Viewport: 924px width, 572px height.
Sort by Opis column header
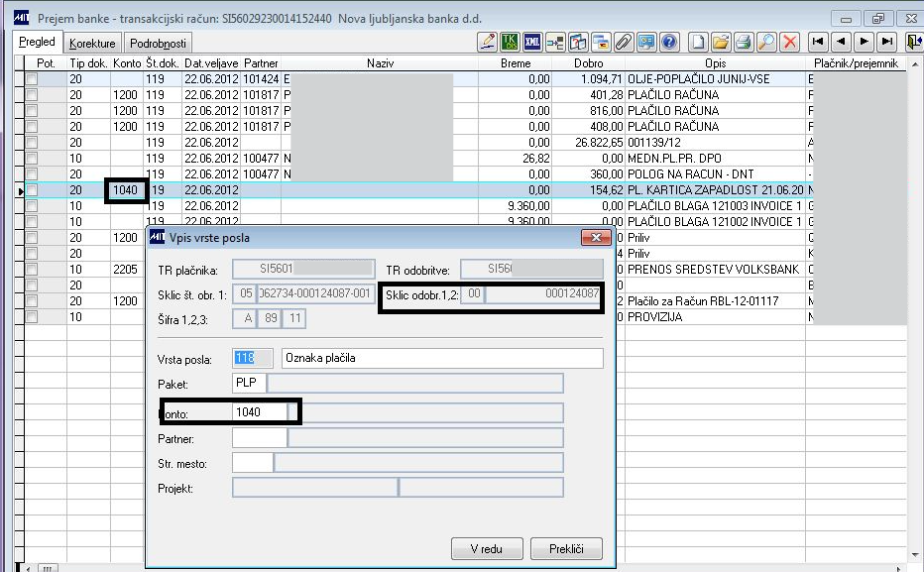[x=716, y=63]
